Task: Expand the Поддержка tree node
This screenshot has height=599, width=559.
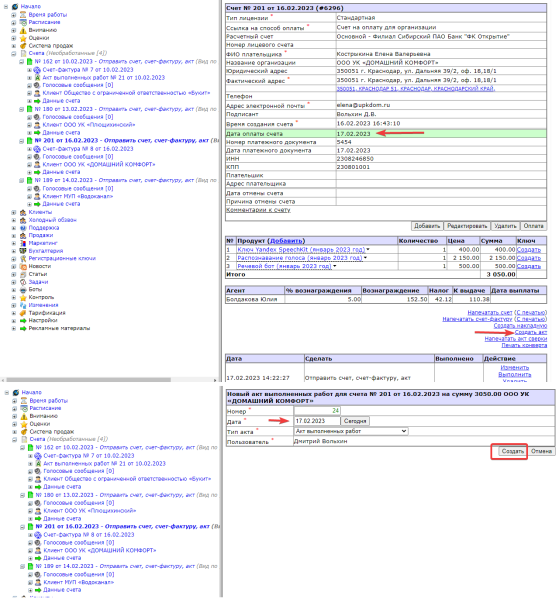Action: (x=14, y=228)
